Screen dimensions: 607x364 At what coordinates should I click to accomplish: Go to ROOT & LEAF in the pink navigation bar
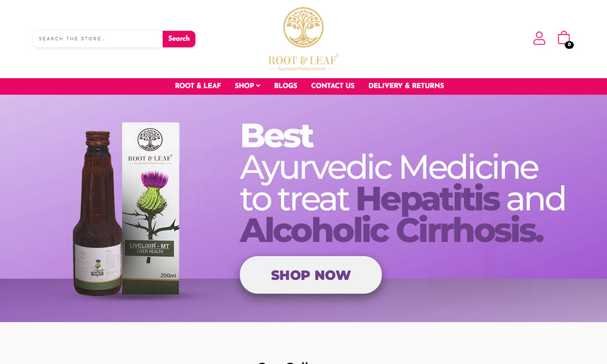[x=198, y=86]
